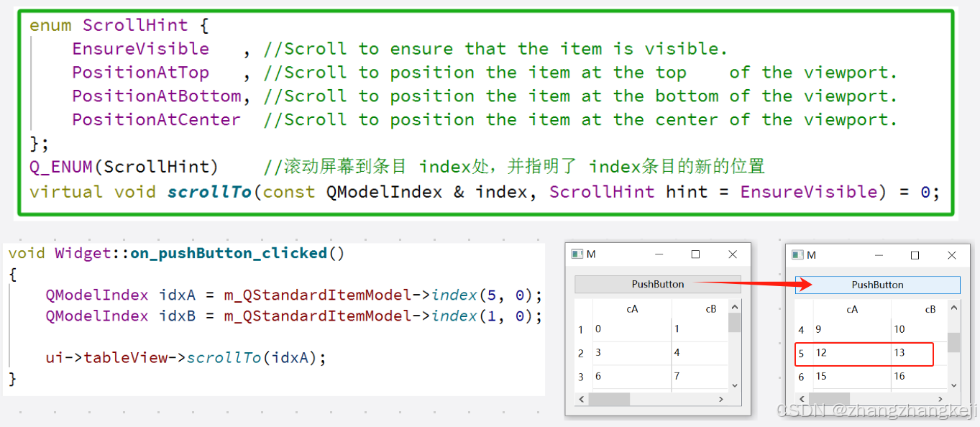
Task: Click the table cell containing 0
Action: [632, 329]
